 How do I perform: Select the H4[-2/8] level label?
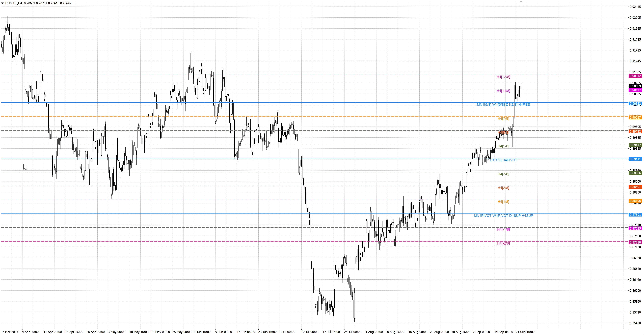(503, 243)
